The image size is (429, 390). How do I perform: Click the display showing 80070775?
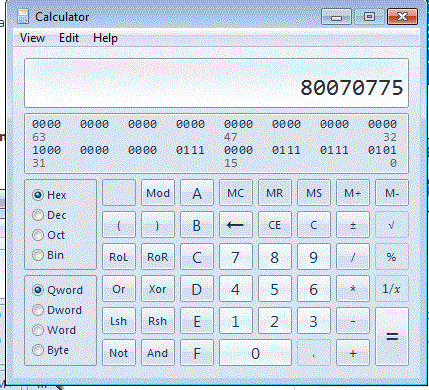216,83
